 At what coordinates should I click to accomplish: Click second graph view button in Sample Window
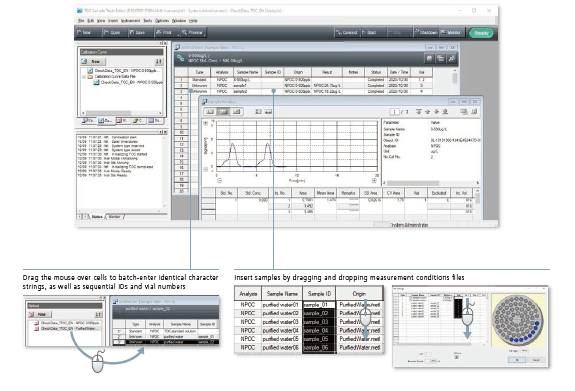click(223, 112)
